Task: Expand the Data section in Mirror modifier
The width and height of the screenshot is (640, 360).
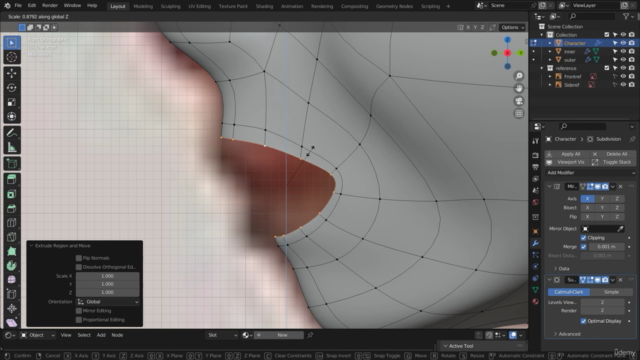Action: [x=563, y=269]
